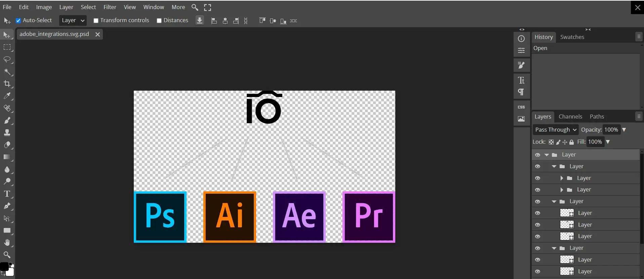Open the CSS panel icon
This screenshot has height=279, width=644.
521,107
